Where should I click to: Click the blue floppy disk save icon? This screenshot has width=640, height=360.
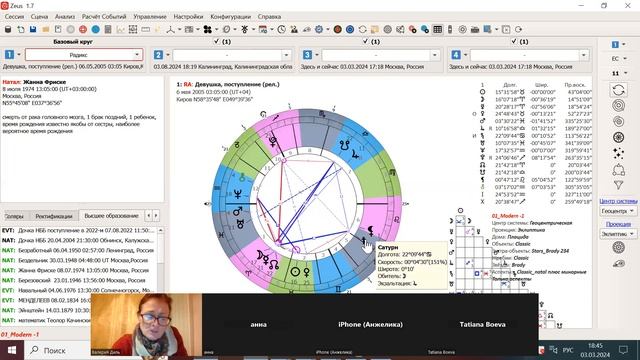tap(33, 29)
